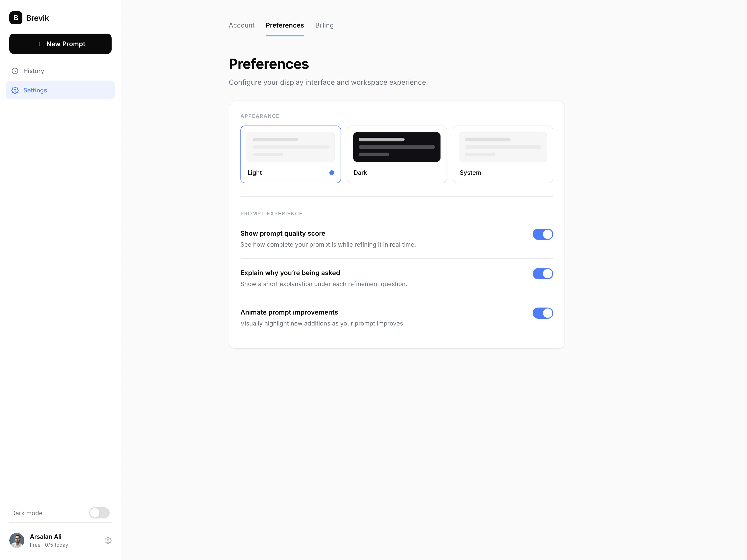Click 'Show prompt quality score' label
The width and height of the screenshot is (747, 560).
[x=283, y=234]
